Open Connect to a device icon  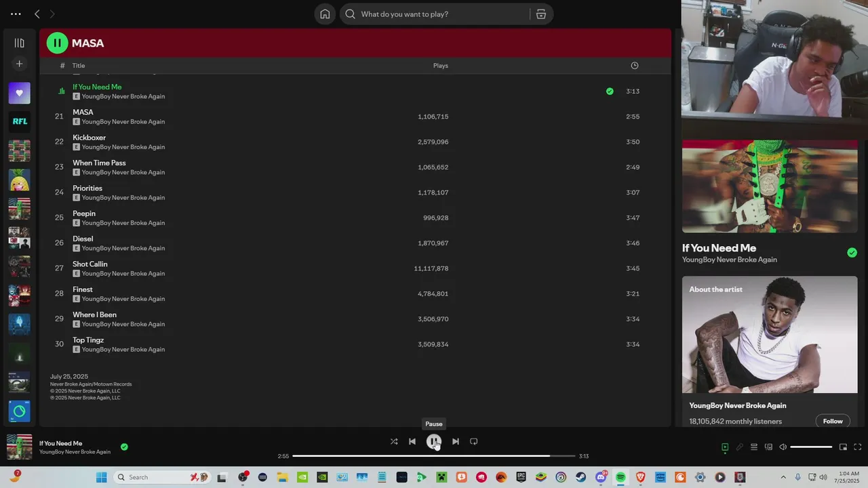[x=768, y=447]
